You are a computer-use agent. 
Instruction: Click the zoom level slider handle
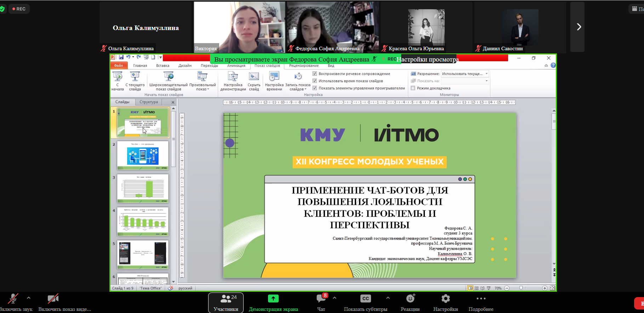coord(521,288)
